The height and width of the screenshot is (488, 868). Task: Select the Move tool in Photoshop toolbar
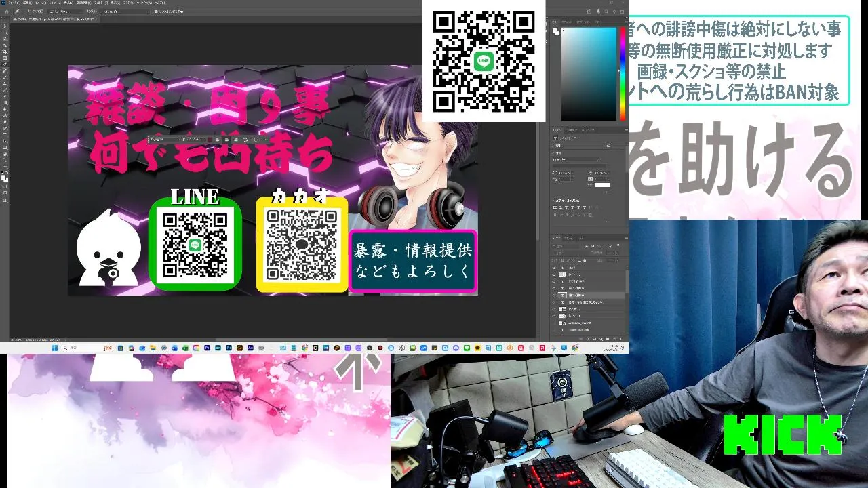point(5,26)
